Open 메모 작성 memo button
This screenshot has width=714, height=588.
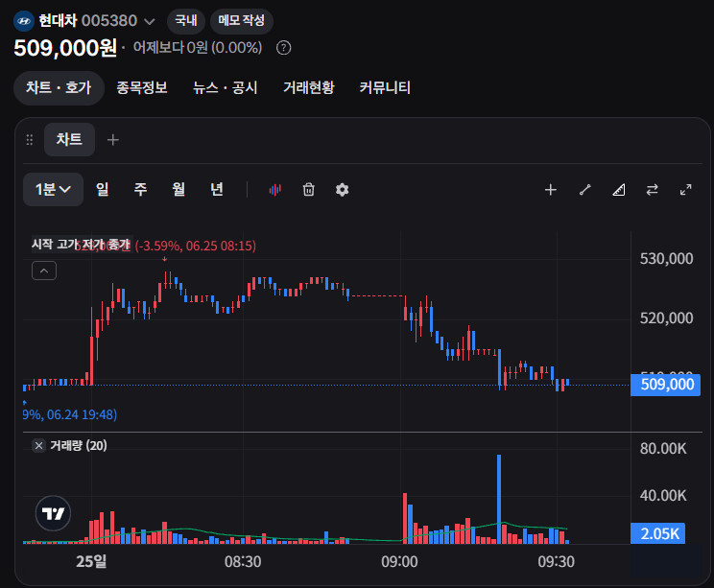point(241,20)
